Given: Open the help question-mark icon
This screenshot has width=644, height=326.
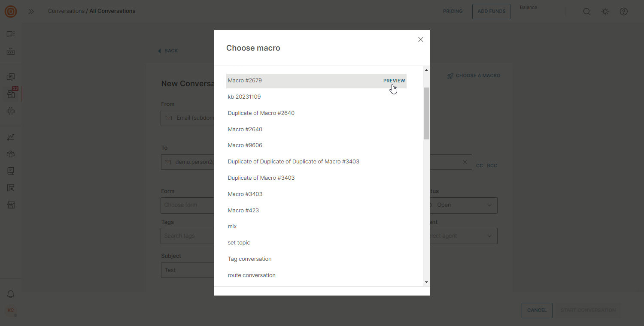Looking at the screenshot, I should (624, 12).
